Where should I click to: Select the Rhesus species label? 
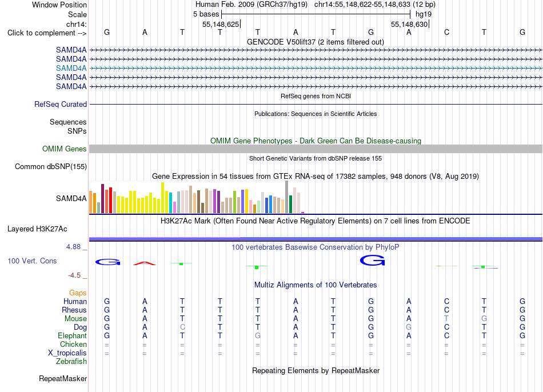point(74,310)
